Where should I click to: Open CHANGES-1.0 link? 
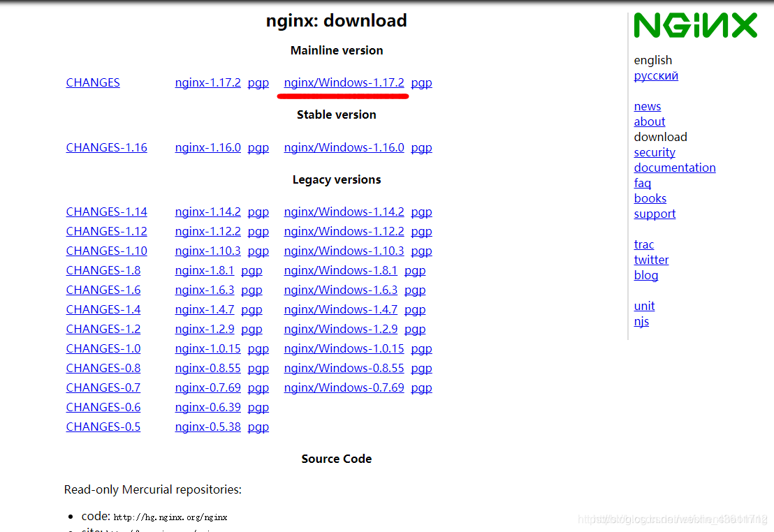point(103,348)
